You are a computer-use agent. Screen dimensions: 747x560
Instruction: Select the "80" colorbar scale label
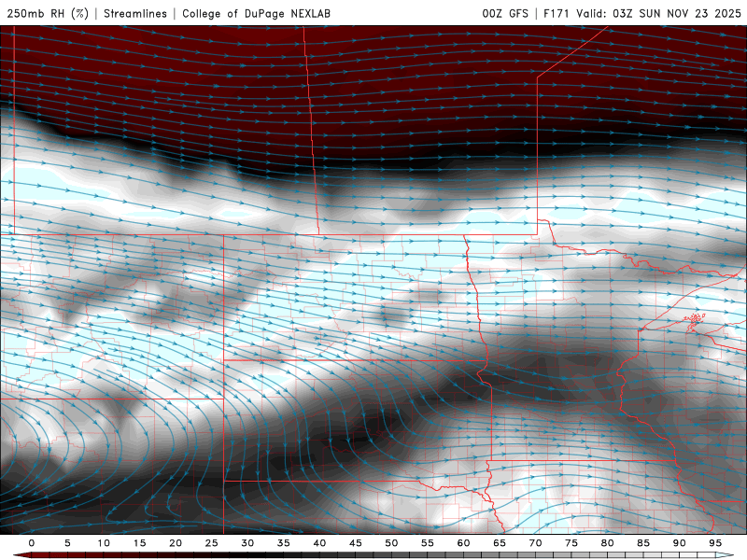[x=607, y=543]
